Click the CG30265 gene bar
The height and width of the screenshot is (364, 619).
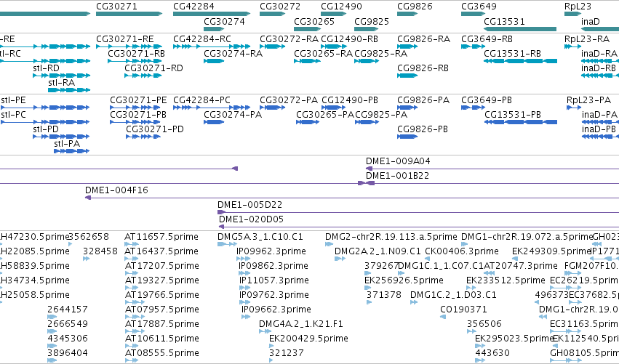(308, 29)
